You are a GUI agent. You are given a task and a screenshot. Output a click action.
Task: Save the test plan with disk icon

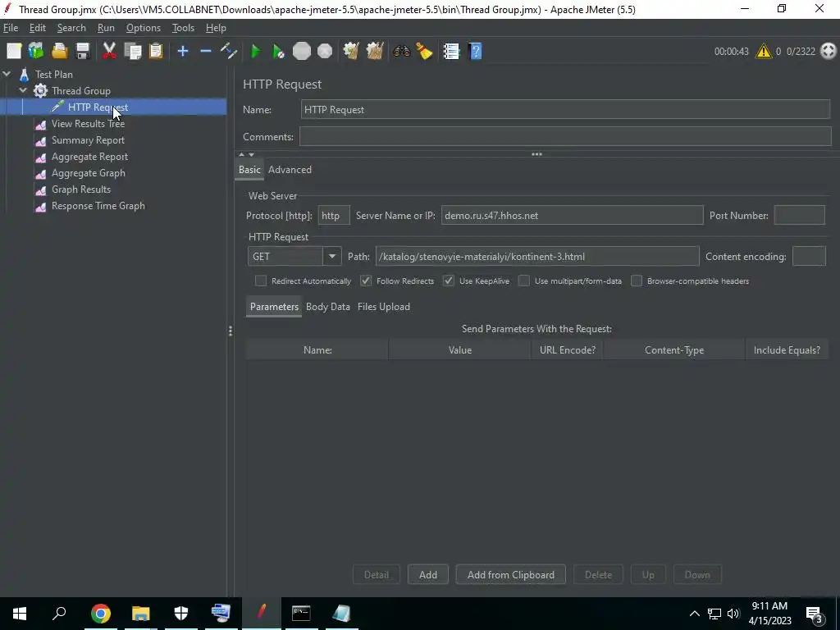point(83,51)
